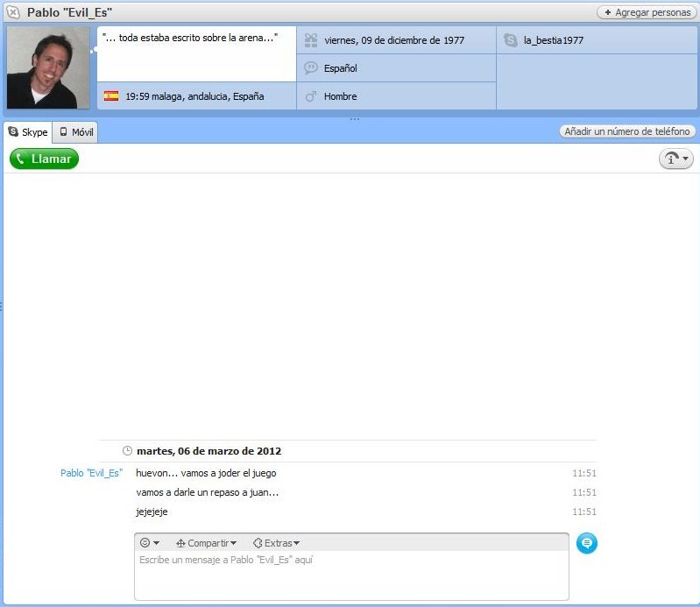Click Agregar personas button

tap(647, 12)
